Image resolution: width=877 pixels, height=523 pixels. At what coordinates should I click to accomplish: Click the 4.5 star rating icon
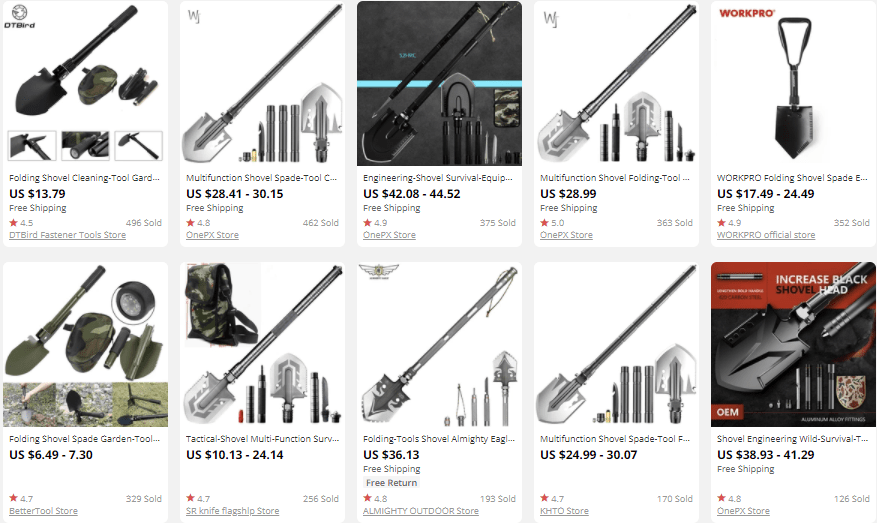point(13,223)
